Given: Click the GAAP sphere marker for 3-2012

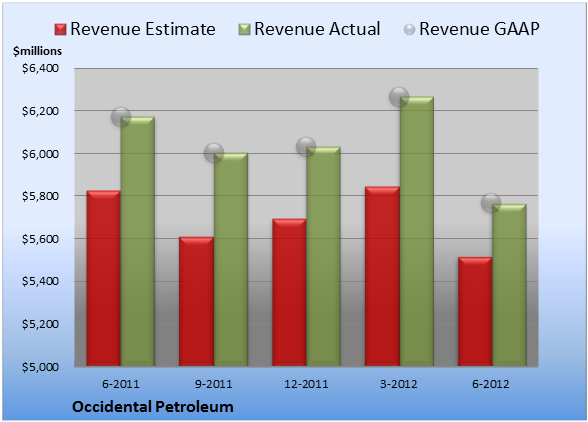Looking at the screenshot, I should (399, 97).
